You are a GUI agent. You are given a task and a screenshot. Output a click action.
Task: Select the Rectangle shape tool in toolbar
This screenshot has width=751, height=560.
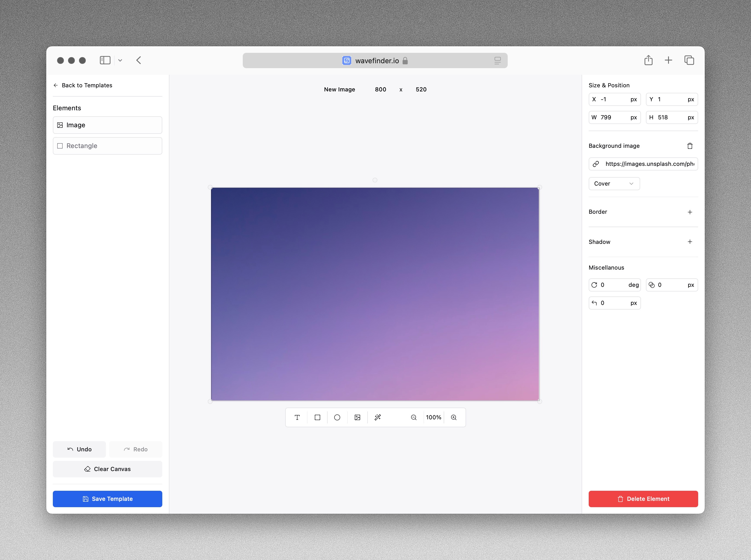click(x=317, y=417)
